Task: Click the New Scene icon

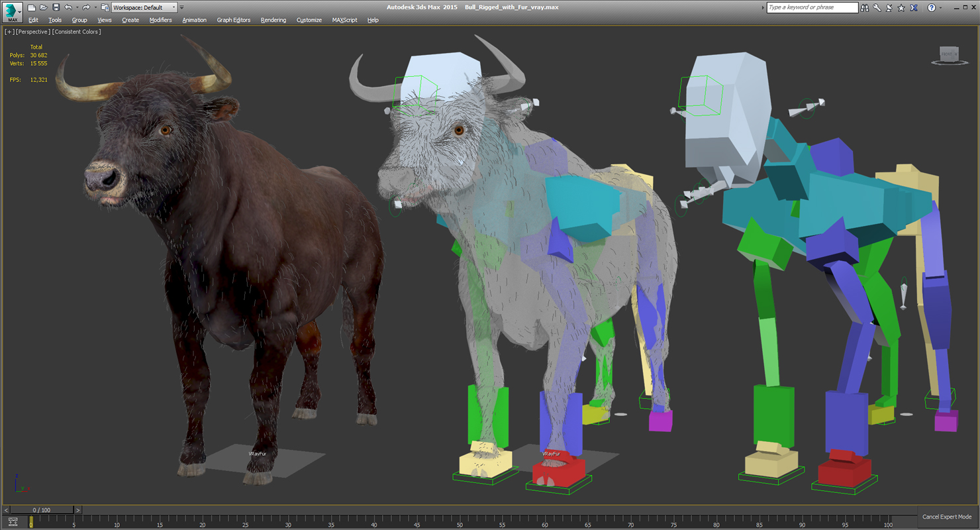Action: [31, 7]
